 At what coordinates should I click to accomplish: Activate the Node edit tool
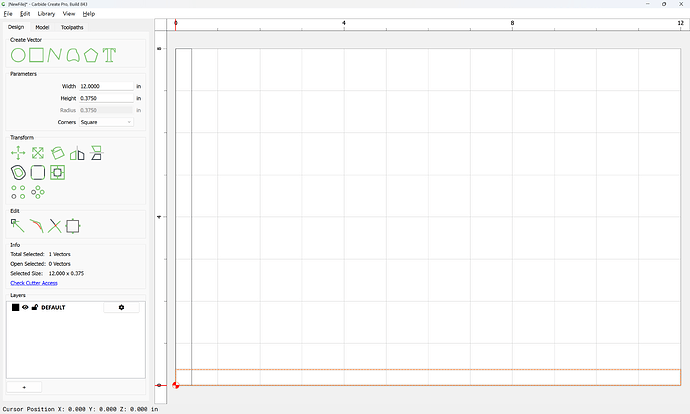point(18,226)
